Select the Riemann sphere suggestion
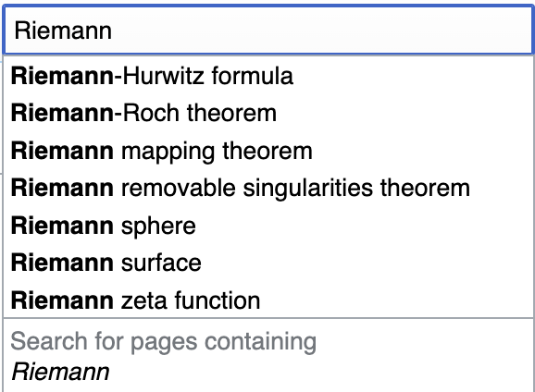Image resolution: width=535 pixels, height=392 pixels. pyautogui.click(x=268, y=226)
